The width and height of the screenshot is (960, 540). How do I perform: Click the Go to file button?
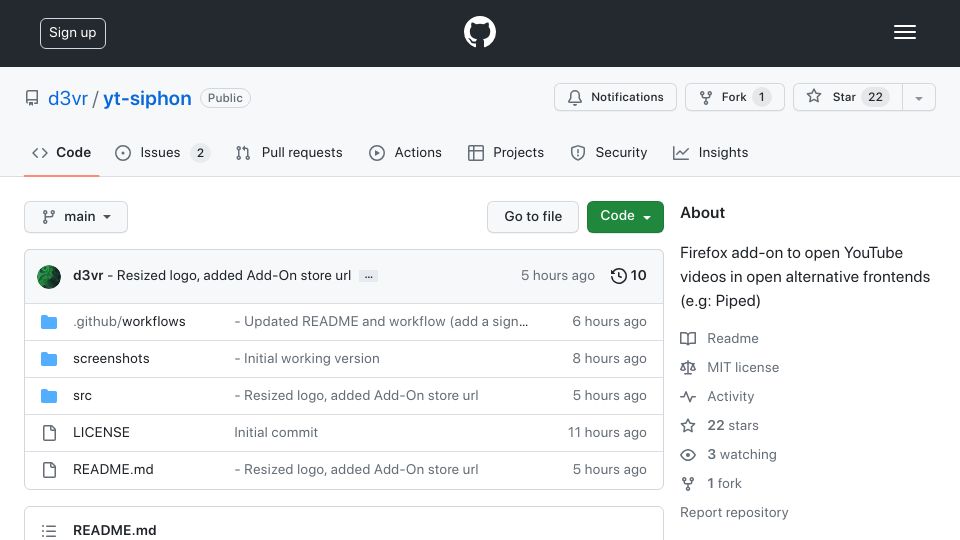point(533,217)
